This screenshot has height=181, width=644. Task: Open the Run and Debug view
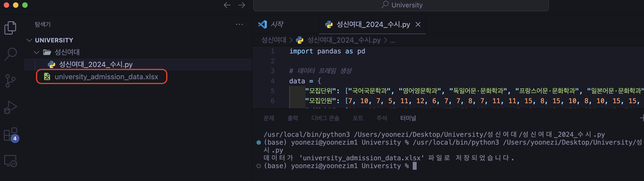pos(10,108)
